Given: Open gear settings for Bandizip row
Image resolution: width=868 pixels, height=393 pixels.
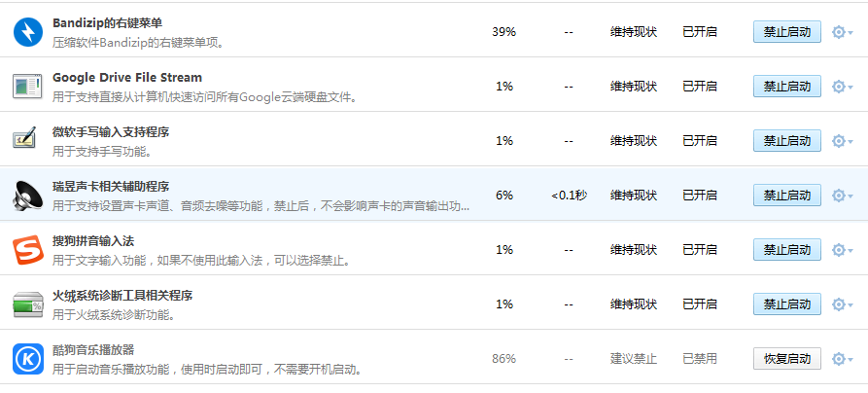Looking at the screenshot, I should 842,32.
